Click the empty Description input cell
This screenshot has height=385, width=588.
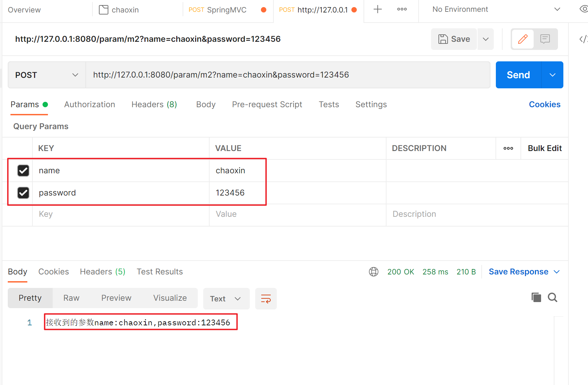(x=477, y=214)
